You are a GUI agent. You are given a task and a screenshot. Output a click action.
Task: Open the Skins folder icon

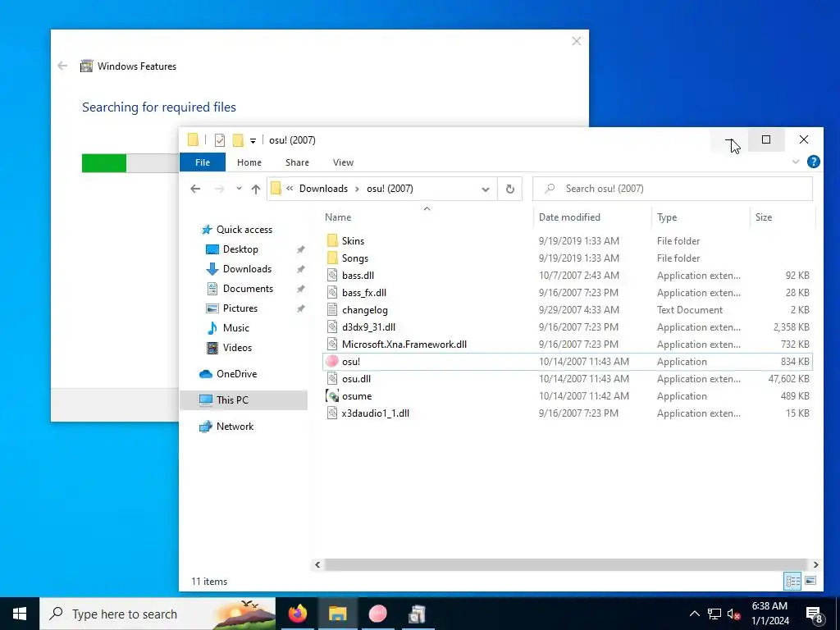point(332,240)
